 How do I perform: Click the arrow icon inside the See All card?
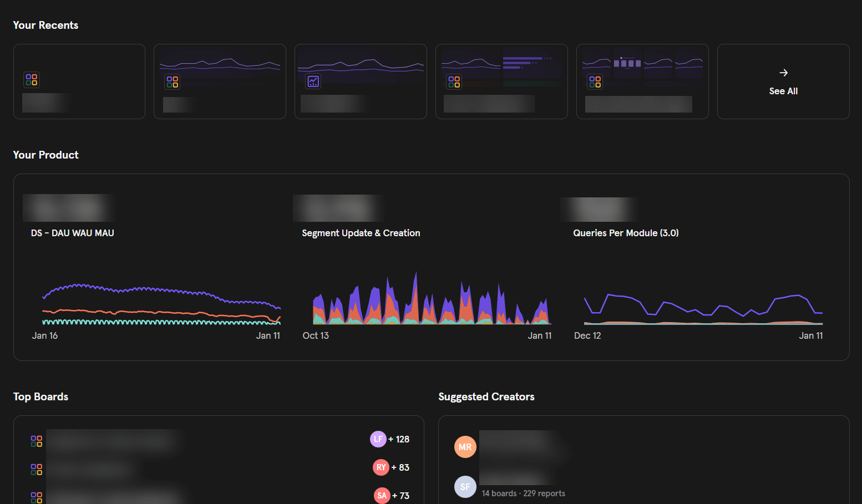pos(783,72)
